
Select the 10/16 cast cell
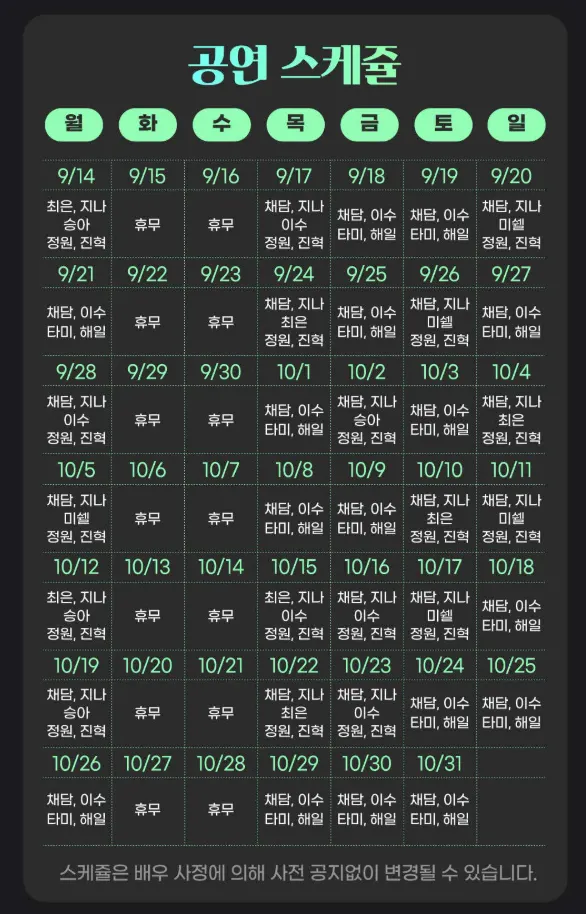pos(367,616)
